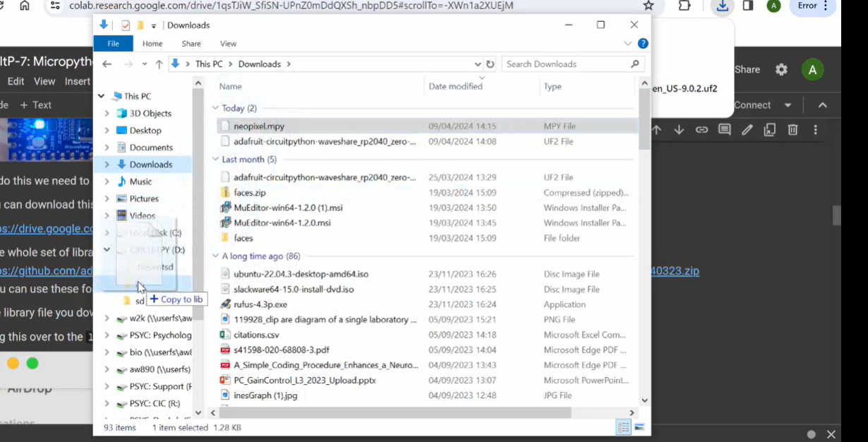Select Documents in the navigation tree
The width and height of the screenshot is (868, 442).
(x=151, y=148)
